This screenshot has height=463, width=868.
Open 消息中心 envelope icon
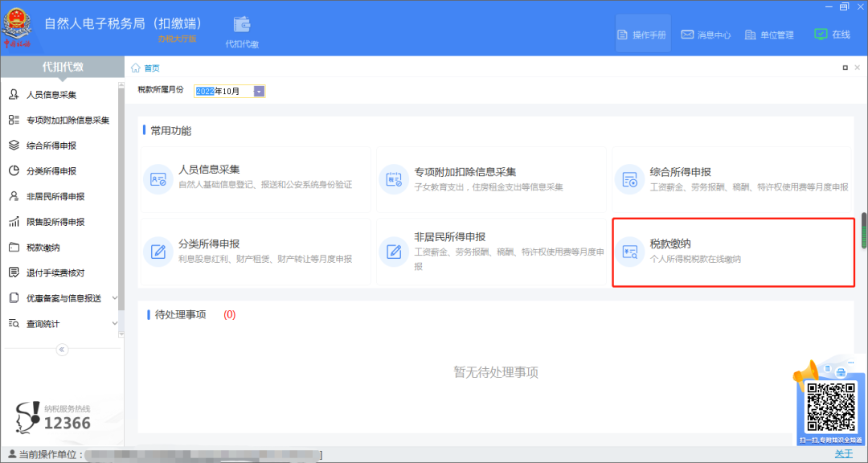pyautogui.click(x=687, y=35)
